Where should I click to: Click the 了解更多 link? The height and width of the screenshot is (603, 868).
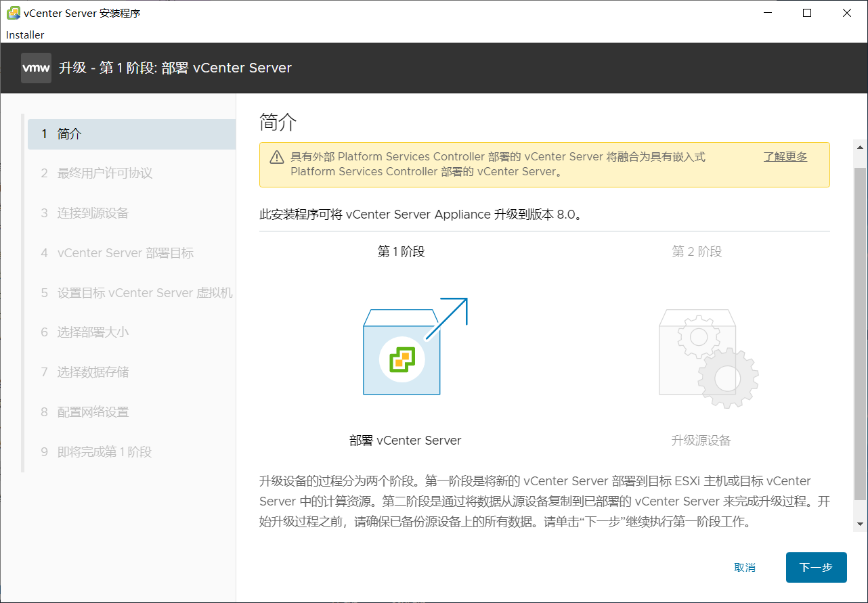click(x=785, y=156)
